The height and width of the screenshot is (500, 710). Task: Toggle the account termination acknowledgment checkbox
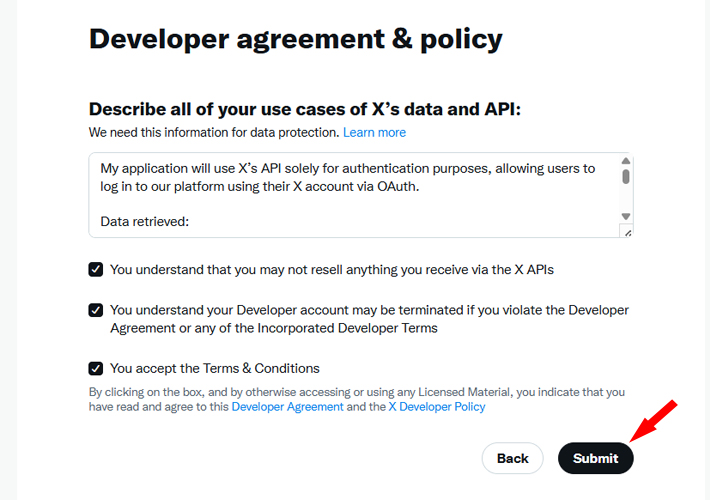(x=96, y=310)
